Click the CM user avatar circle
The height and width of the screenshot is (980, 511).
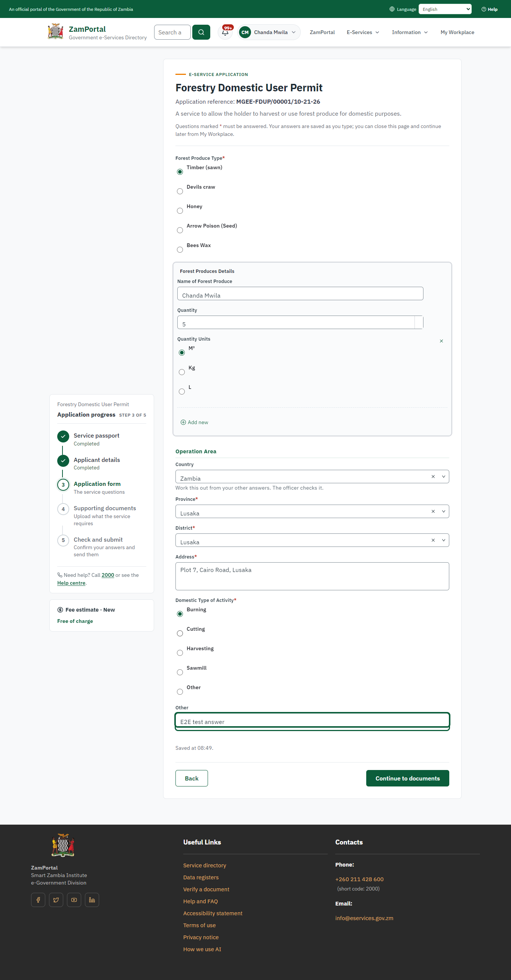[245, 32]
